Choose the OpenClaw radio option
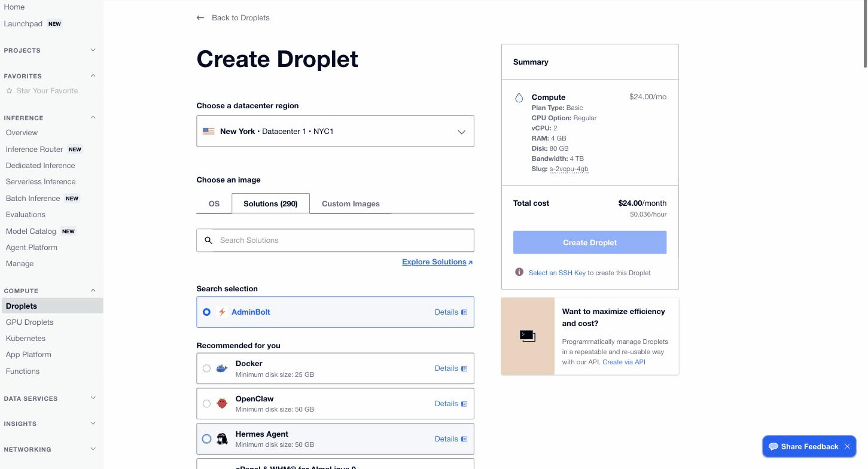This screenshot has width=868, height=469. click(206, 404)
